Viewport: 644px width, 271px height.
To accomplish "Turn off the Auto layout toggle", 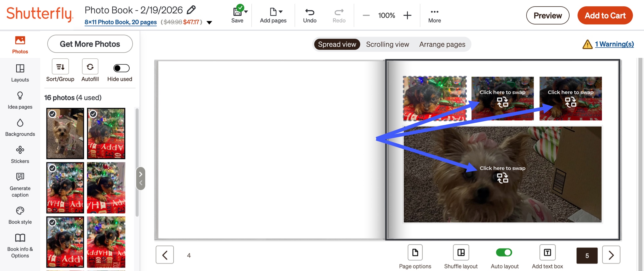I will coord(504,252).
